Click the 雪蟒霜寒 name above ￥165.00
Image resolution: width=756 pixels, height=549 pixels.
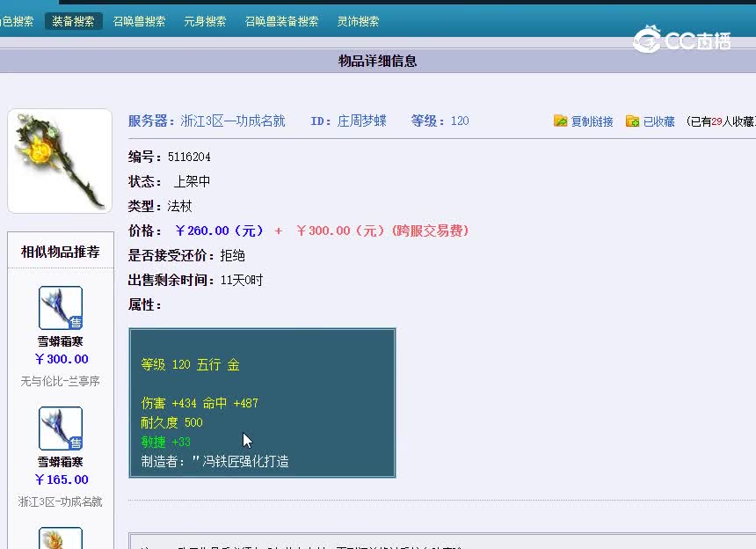(61, 462)
